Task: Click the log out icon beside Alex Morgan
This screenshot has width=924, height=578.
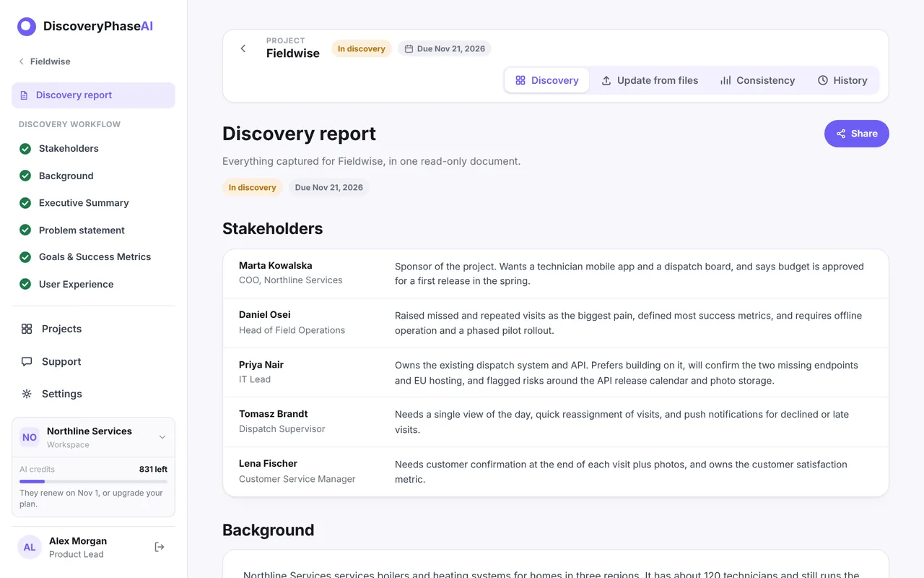Action: [x=160, y=547]
